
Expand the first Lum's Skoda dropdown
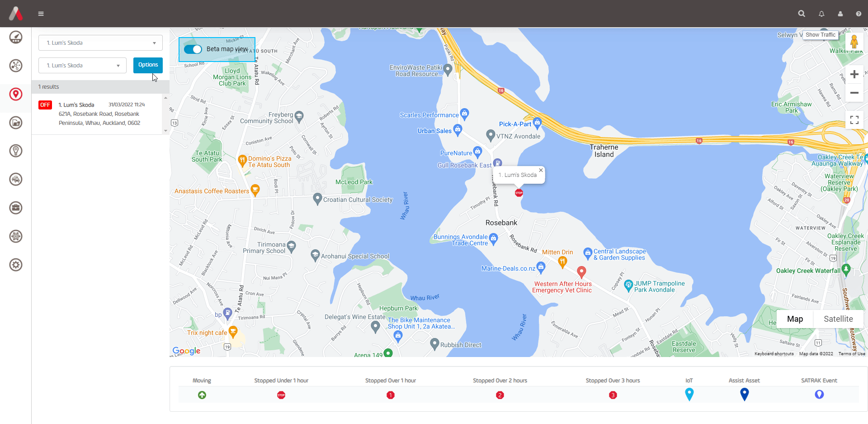click(x=100, y=43)
